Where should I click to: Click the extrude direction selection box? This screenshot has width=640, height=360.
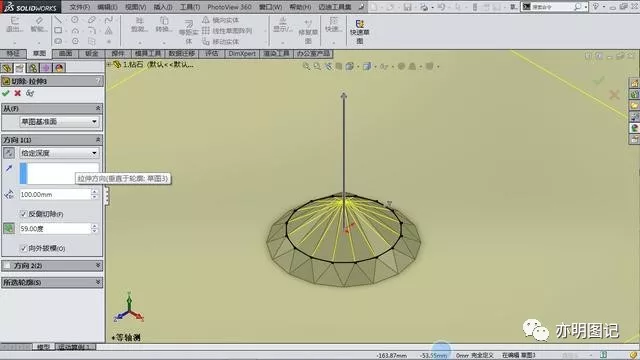(59, 173)
